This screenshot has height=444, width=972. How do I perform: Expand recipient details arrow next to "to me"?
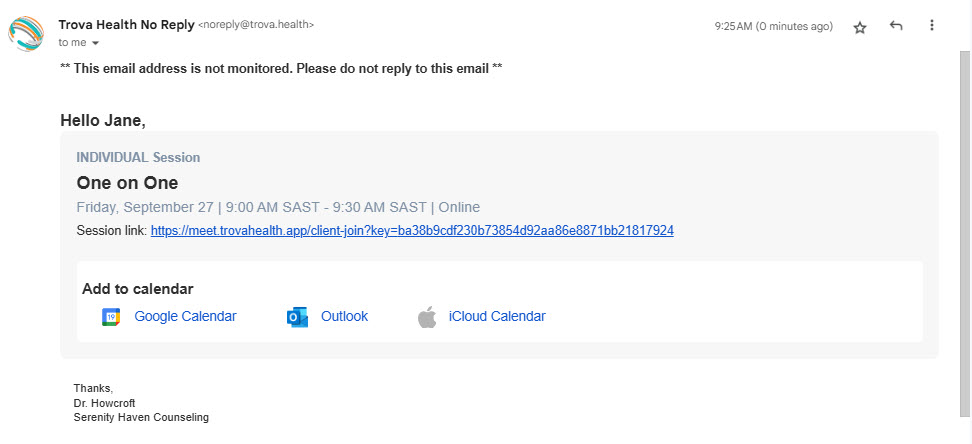(x=95, y=43)
